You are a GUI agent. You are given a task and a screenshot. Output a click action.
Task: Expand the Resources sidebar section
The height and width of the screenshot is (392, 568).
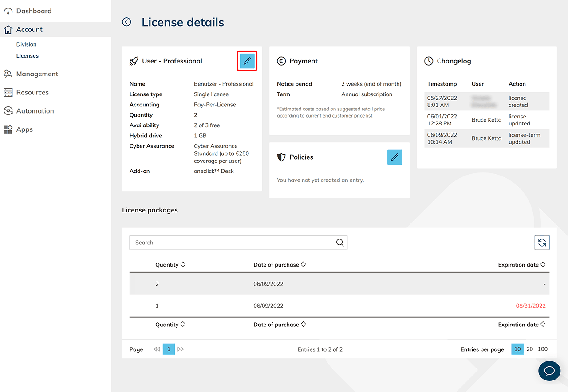pyautogui.click(x=32, y=93)
